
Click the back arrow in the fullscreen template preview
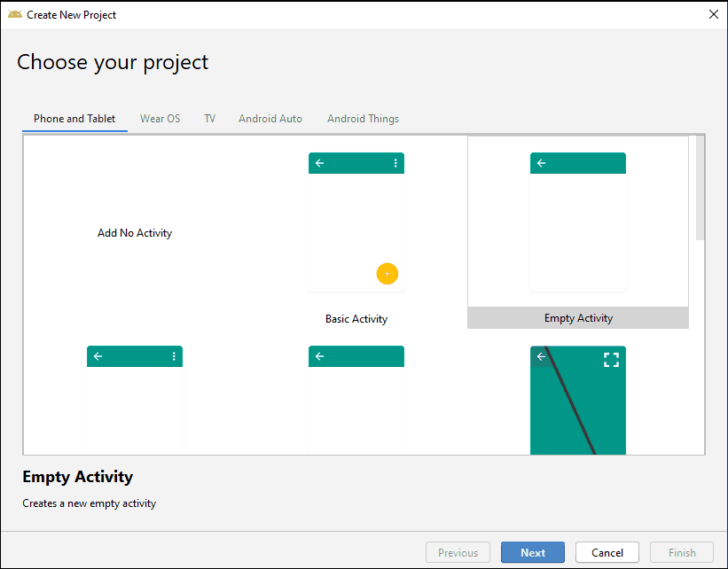[542, 356]
